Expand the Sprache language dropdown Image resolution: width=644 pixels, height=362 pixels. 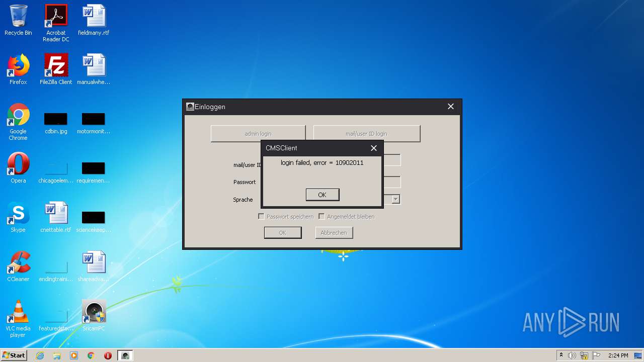pyautogui.click(x=396, y=199)
